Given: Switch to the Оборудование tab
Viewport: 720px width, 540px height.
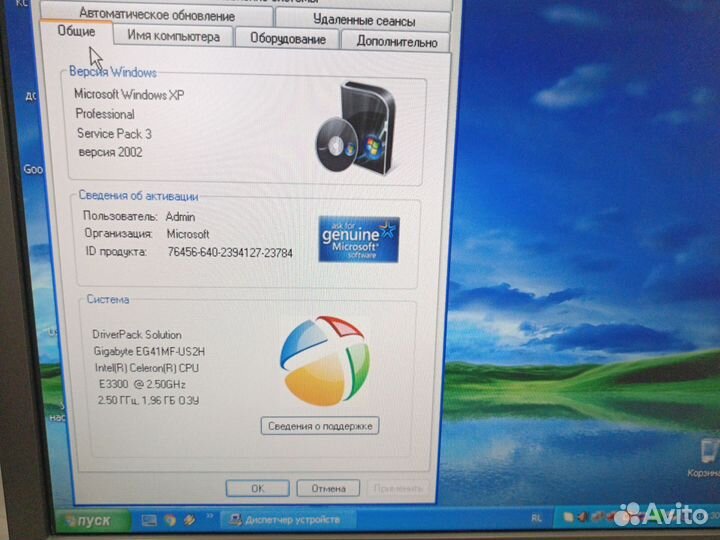Looking at the screenshot, I should (288, 39).
